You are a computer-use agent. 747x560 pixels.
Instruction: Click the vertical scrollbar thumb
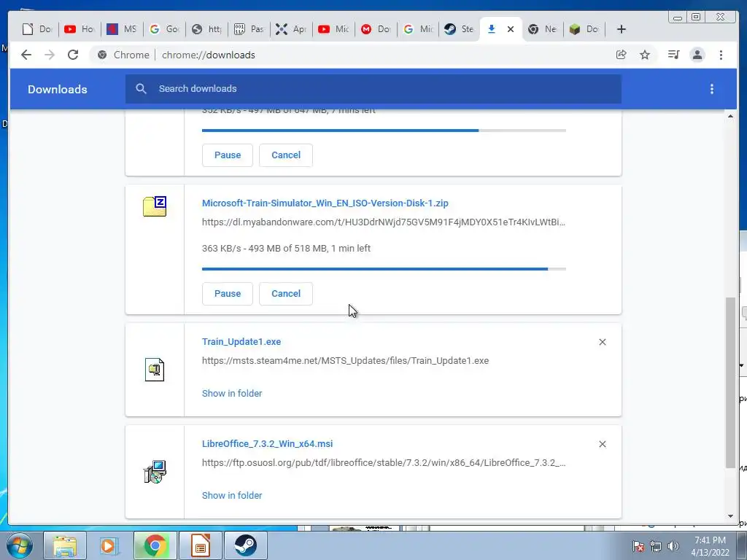click(x=730, y=382)
